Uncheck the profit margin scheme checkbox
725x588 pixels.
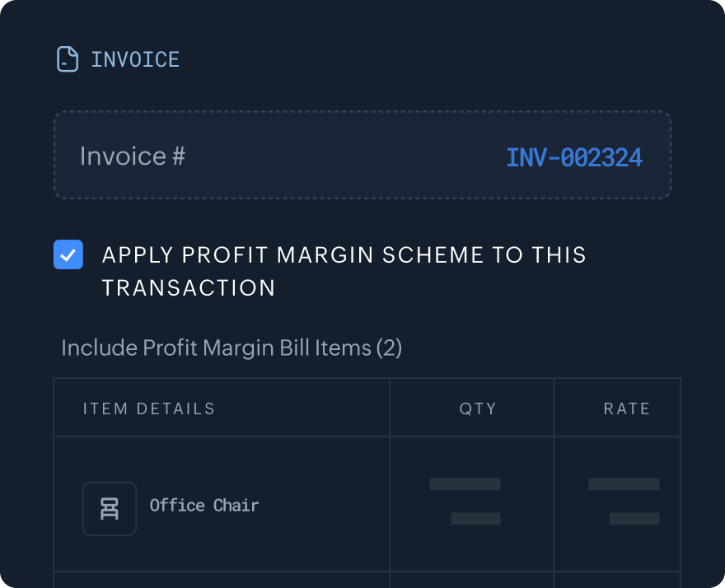[68, 254]
